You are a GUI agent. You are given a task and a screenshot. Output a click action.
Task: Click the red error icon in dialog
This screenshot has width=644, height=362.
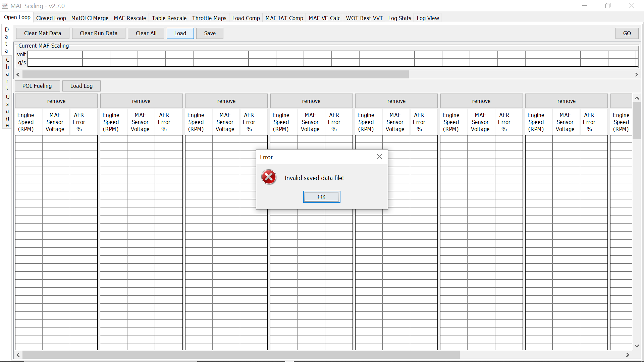(269, 177)
